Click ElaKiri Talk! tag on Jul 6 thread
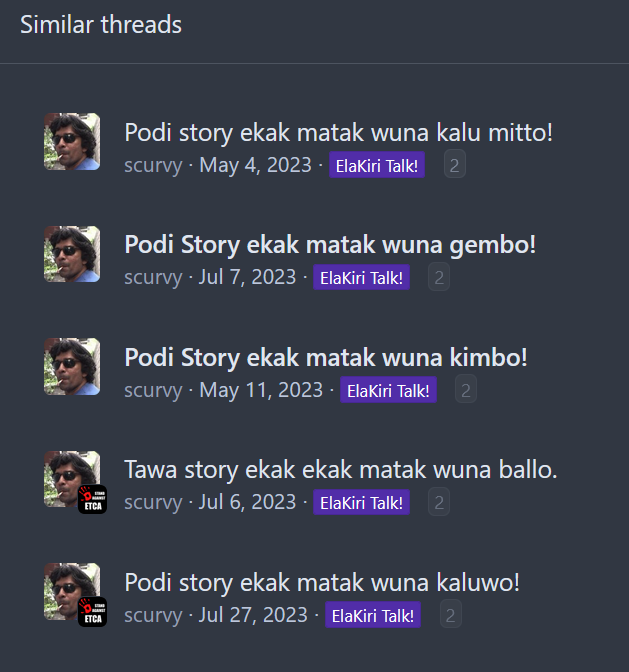Image resolution: width=629 pixels, height=672 pixels. [361, 502]
